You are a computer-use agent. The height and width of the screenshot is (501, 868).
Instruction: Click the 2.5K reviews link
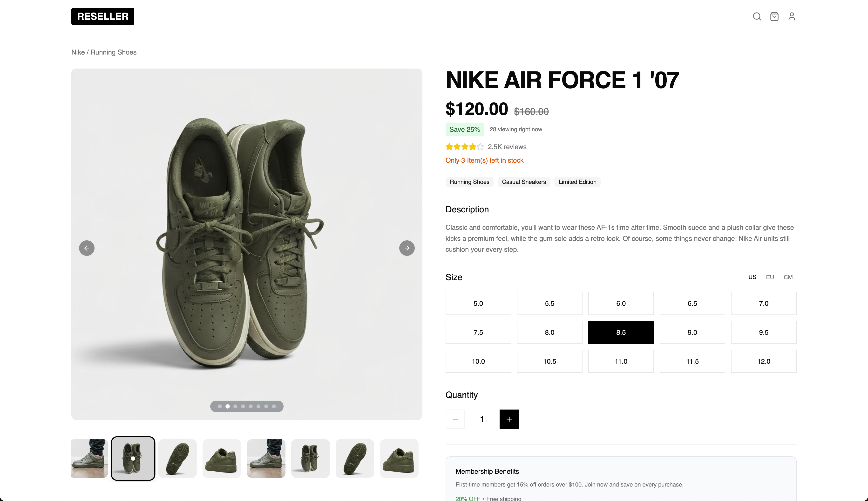pyautogui.click(x=507, y=146)
